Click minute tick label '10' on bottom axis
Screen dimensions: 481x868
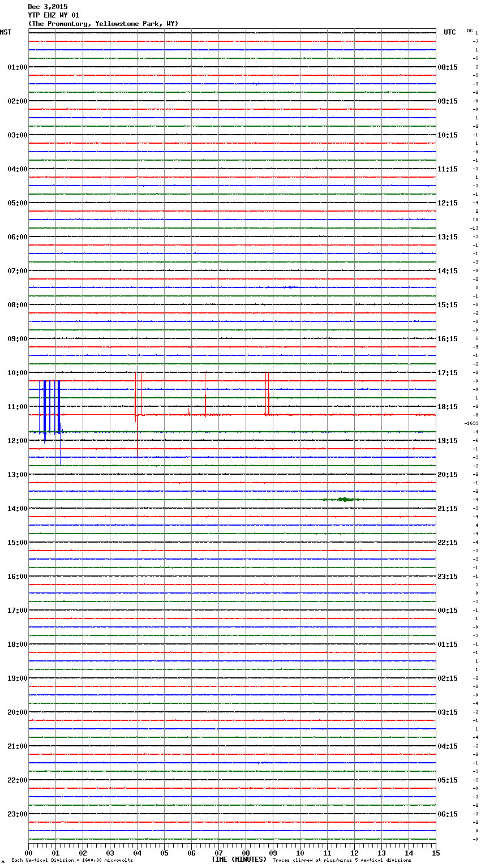tap(300, 853)
